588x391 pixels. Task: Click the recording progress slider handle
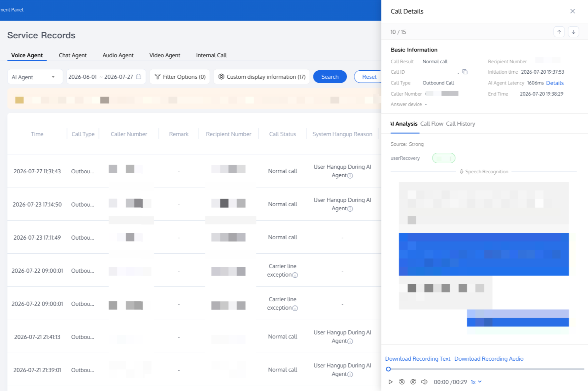(x=388, y=369)
